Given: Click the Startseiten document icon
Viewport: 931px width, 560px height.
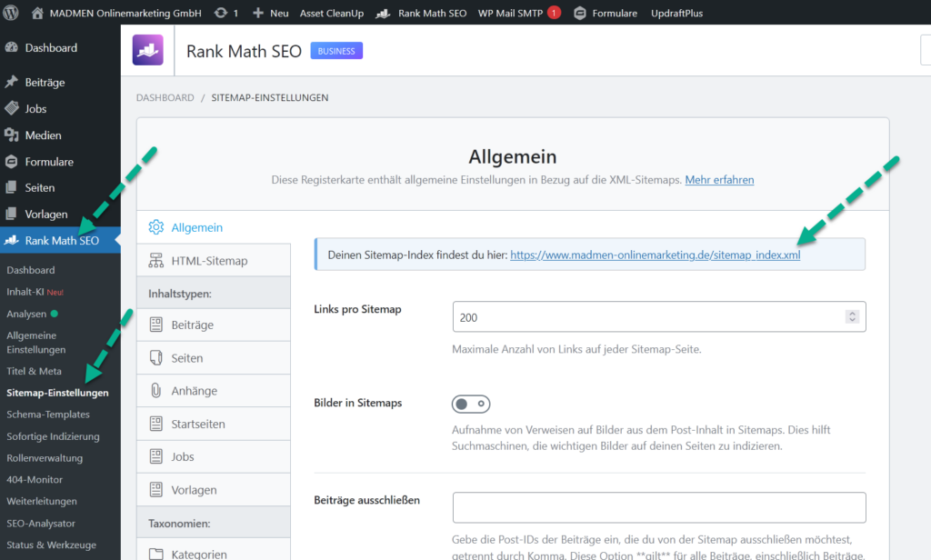Looking at the screenshot, I should click(x=156, y=424).
